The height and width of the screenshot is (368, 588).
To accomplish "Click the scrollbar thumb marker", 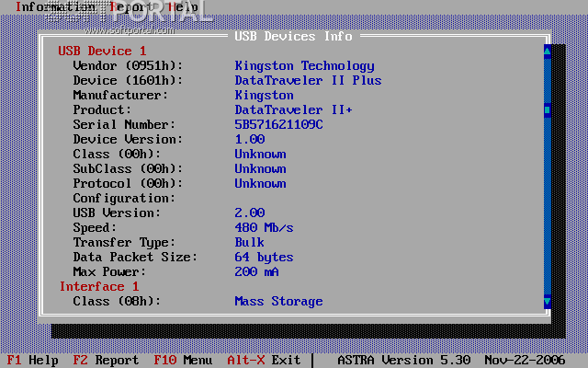I will [548, 110].
